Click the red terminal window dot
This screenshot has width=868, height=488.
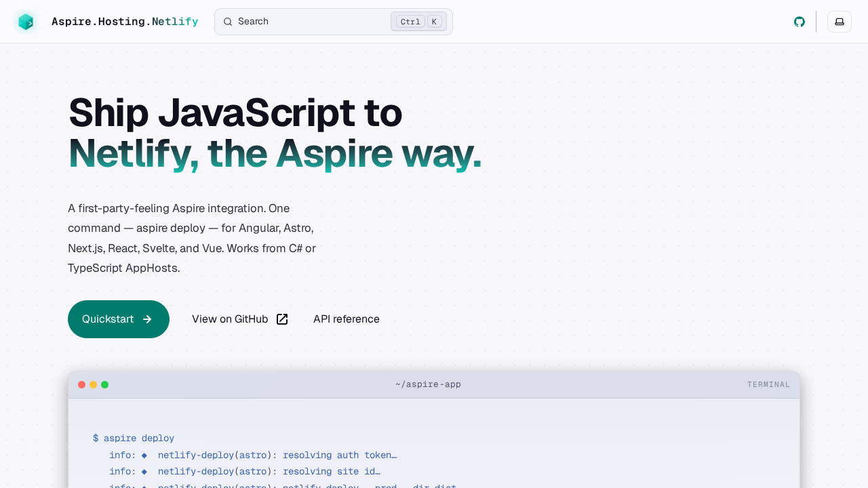82,385
